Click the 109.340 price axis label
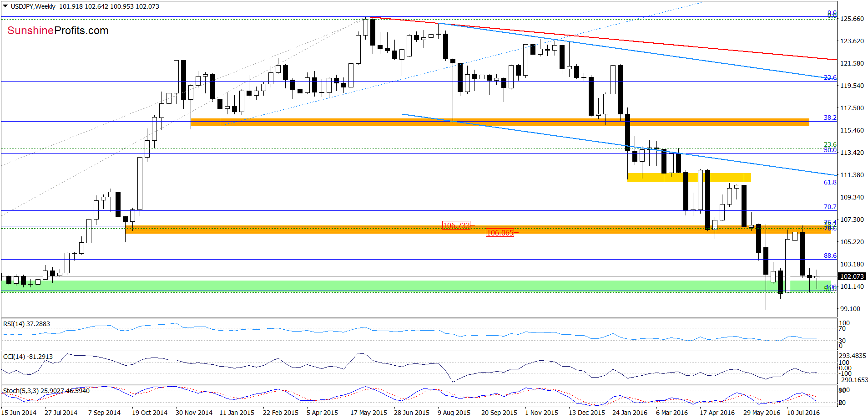The height and width of the screenshot is (419, 868). click(852, 197)
